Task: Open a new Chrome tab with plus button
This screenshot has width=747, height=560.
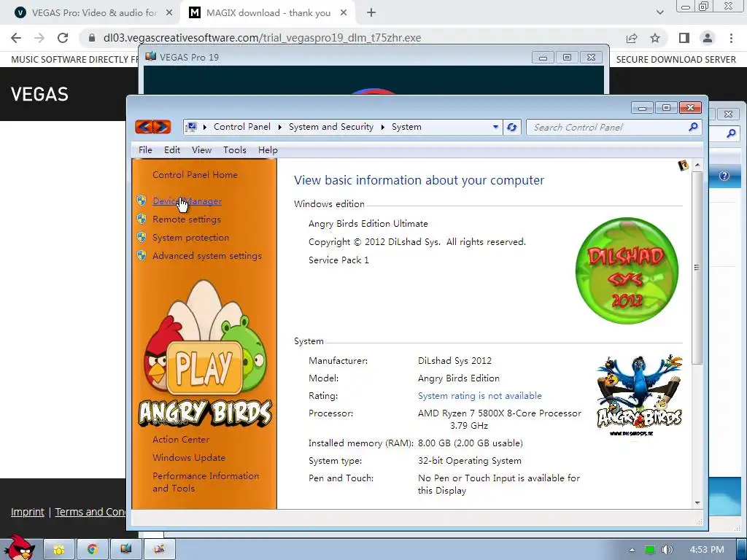Action: coord(371,13)
